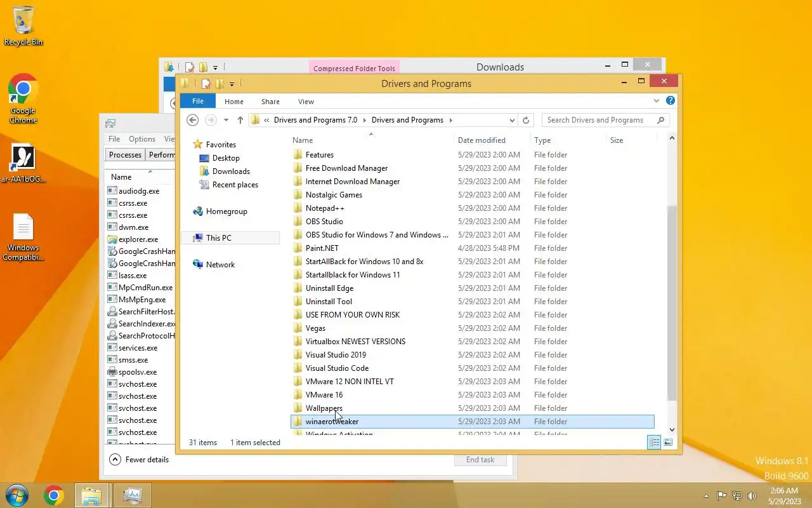The height and width of the screenshot is (508, 812).
Task: Open Customize Quick Access Toolbar dropdown
Action: [232, 84]
